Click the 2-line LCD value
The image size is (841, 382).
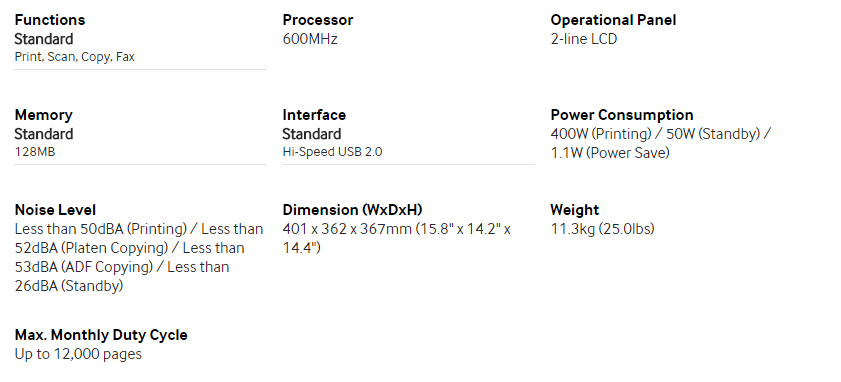pos(584,39)
